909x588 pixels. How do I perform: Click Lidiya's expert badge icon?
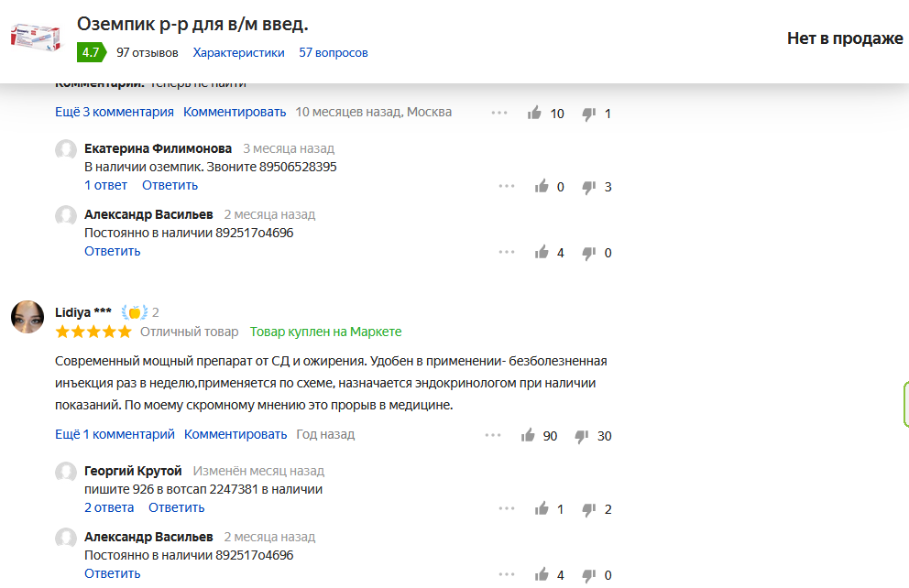(x=135, y=312)
